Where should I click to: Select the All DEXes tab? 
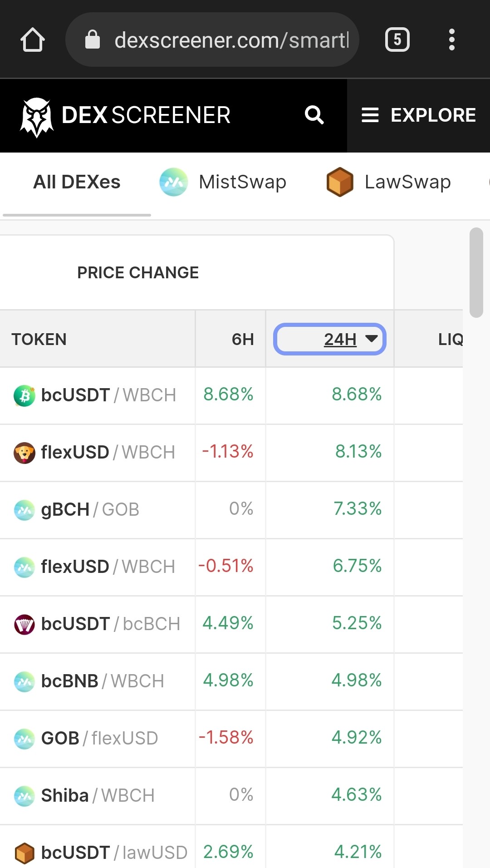[x=77, y=182]
